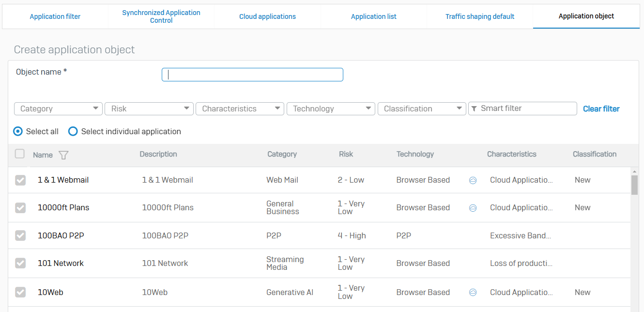Open the Classification filter dropdown
This screenshot has width=644, height=312.
point(422,109)
